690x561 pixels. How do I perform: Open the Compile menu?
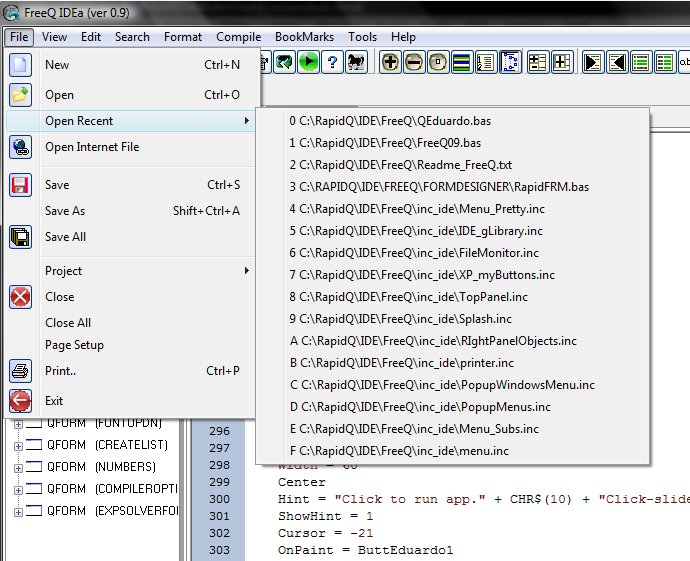pyautogui.click(x=239, y=37)
